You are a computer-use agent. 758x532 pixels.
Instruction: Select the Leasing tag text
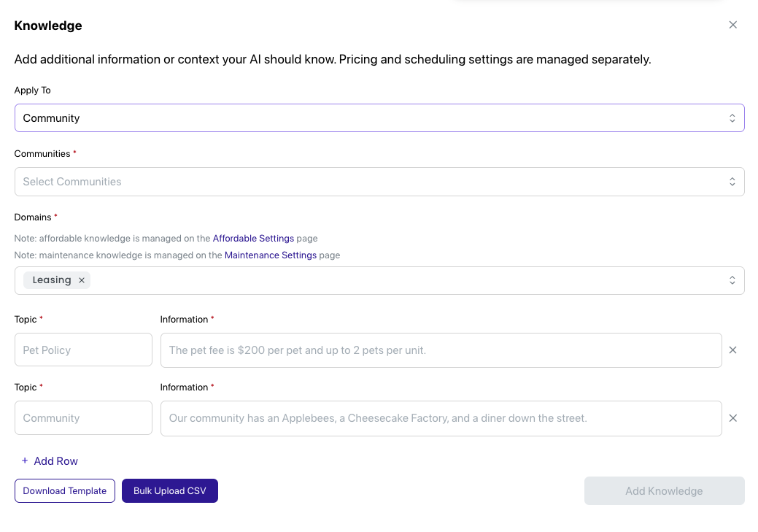point(52,280)
